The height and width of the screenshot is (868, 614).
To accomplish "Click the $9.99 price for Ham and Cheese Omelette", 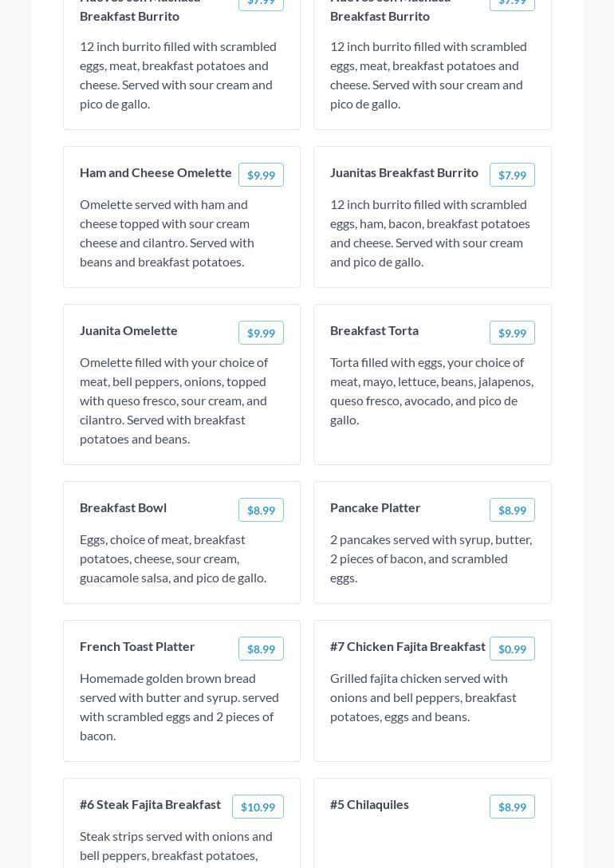I will pyautogui.click(x=261, y=175).
